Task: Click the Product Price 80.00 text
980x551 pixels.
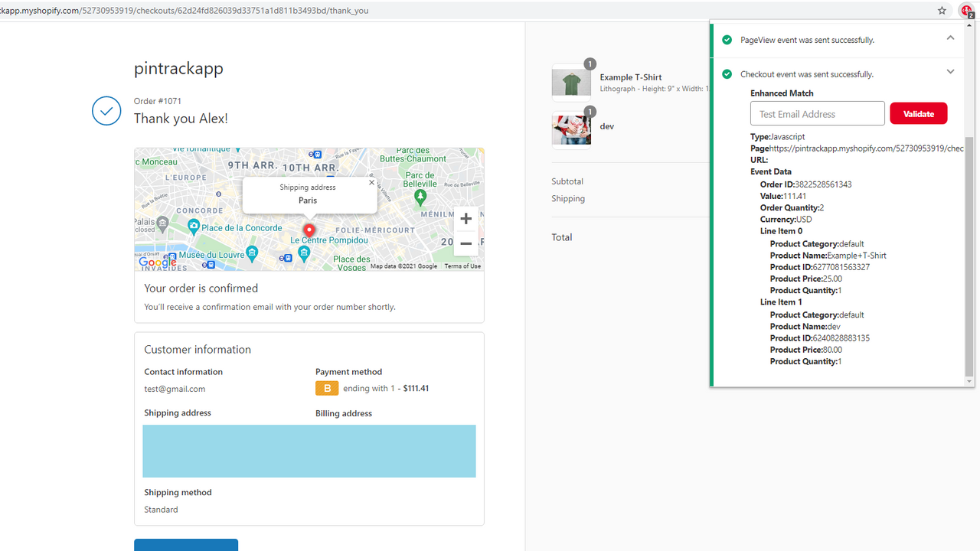Action: click(x=806, y=350)
